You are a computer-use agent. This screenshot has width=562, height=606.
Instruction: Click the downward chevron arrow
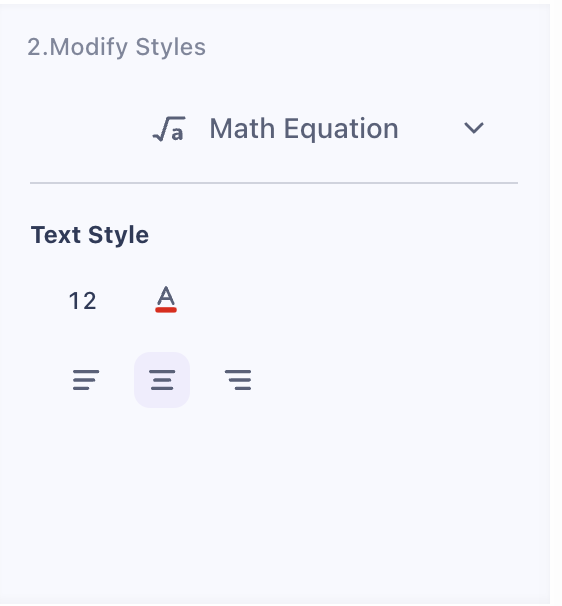pos(473,128)
